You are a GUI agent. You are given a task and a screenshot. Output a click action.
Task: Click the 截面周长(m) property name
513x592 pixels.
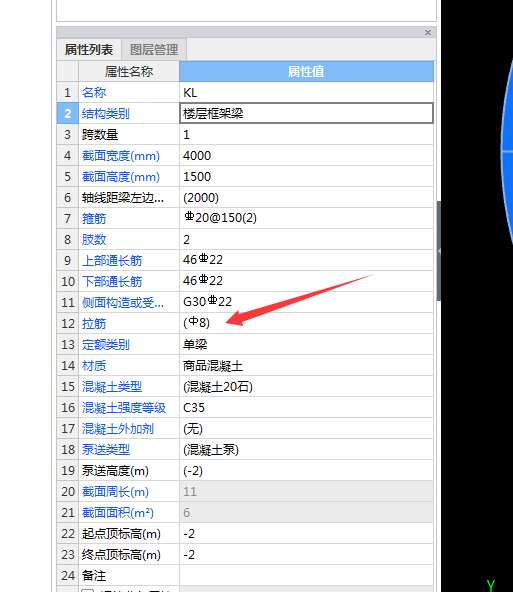(x=115, y=492)
